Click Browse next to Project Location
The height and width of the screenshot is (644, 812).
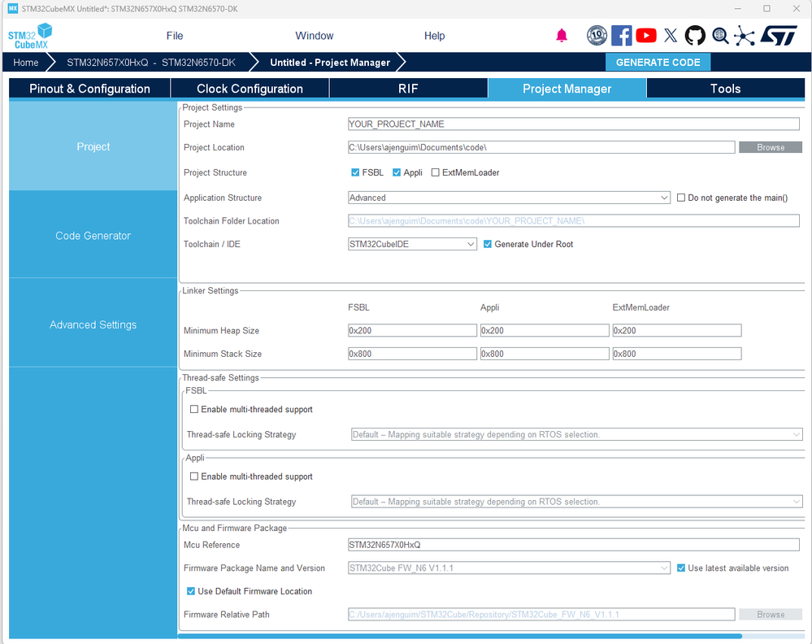point(770,147)
